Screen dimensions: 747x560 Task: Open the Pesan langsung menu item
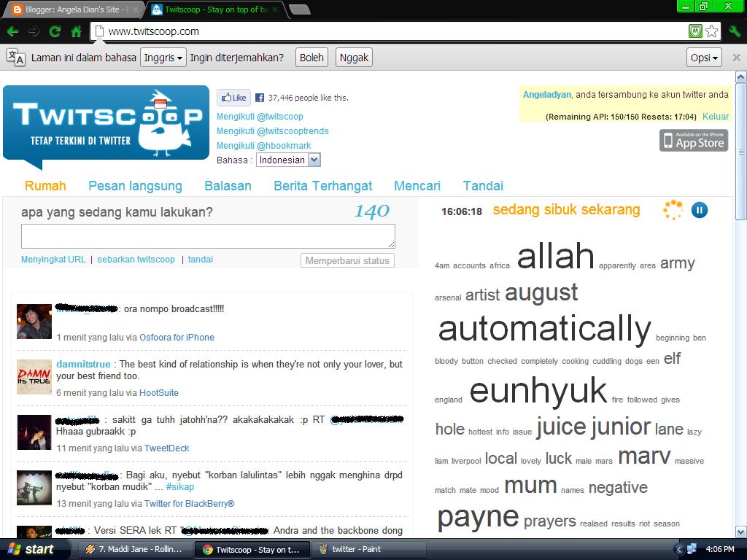point(135,186)
